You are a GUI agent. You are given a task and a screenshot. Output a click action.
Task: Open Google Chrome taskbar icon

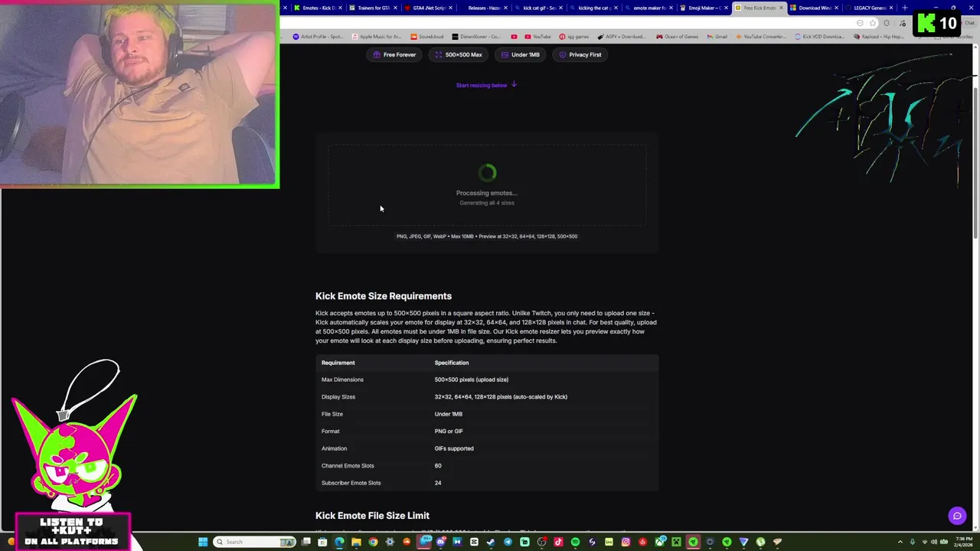[x=373, y=542]
